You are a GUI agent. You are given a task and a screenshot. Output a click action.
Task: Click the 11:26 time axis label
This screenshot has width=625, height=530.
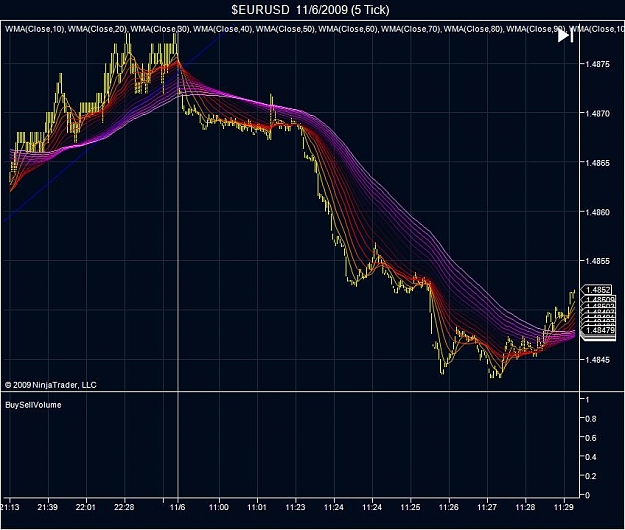[x=449, y=507]
